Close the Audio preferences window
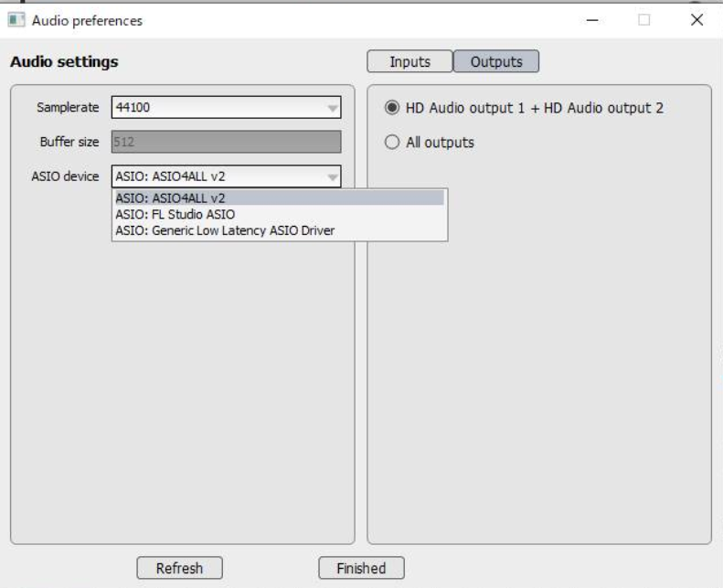The image size is (723, 588). click(x=697, y=20)
